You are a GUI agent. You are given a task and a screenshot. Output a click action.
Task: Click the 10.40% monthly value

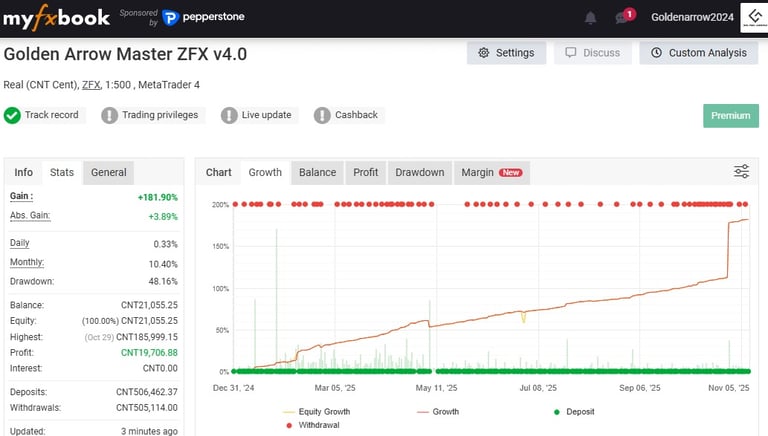(163, 264)
